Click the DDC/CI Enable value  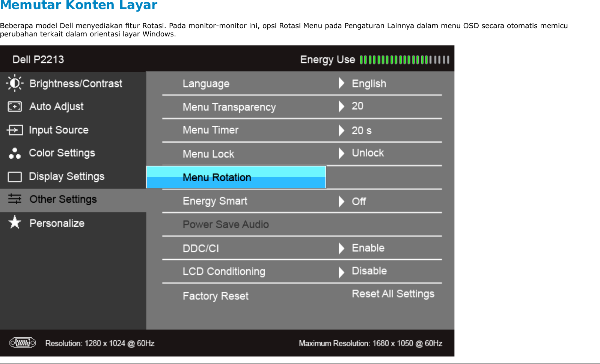tap(368, 248)
